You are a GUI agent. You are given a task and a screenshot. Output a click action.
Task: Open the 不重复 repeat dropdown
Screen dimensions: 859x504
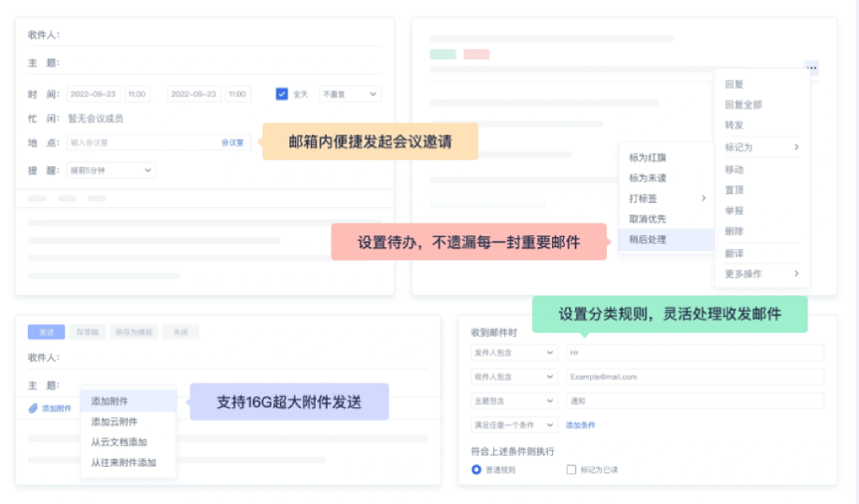tap(350, 94)
